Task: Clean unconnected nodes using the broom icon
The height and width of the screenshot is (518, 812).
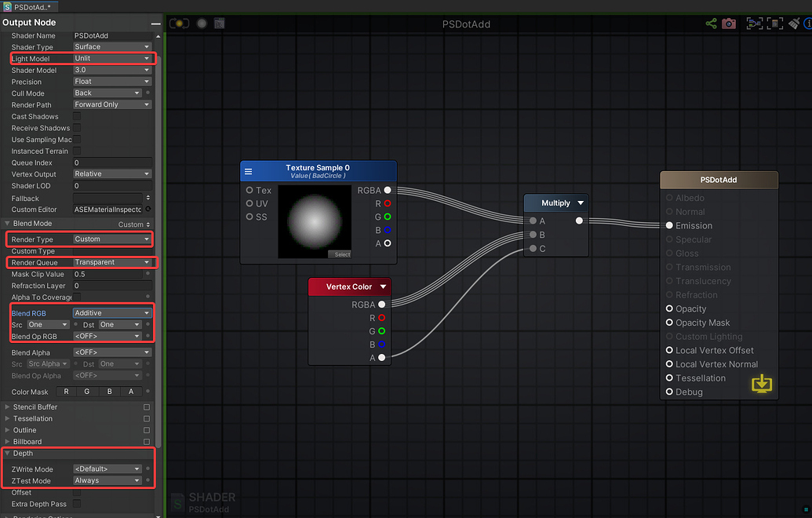Action: tap(794, 24)
